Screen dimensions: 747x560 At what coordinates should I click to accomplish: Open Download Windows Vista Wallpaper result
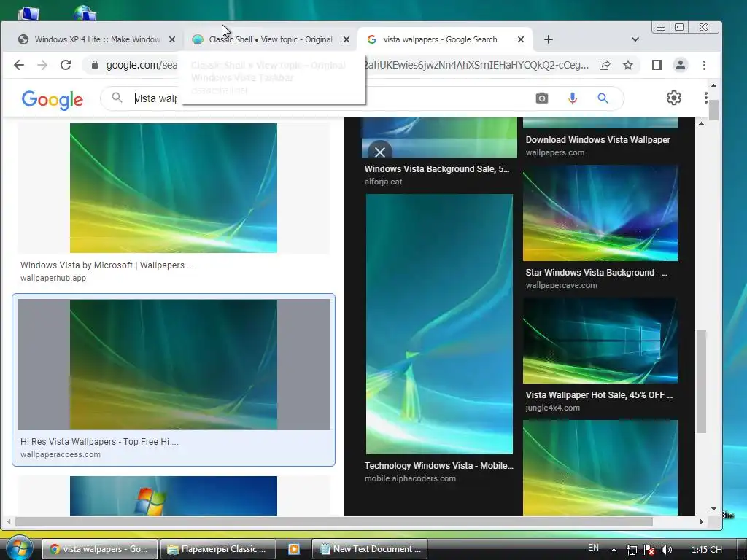(x=598, y=140)
